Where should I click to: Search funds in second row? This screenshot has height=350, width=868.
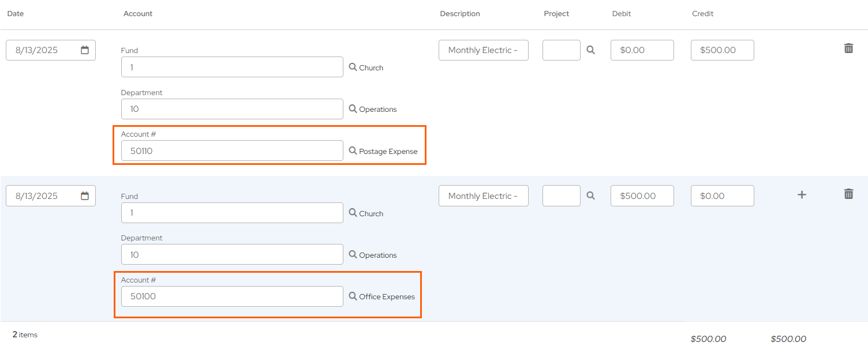click(353, 213)
